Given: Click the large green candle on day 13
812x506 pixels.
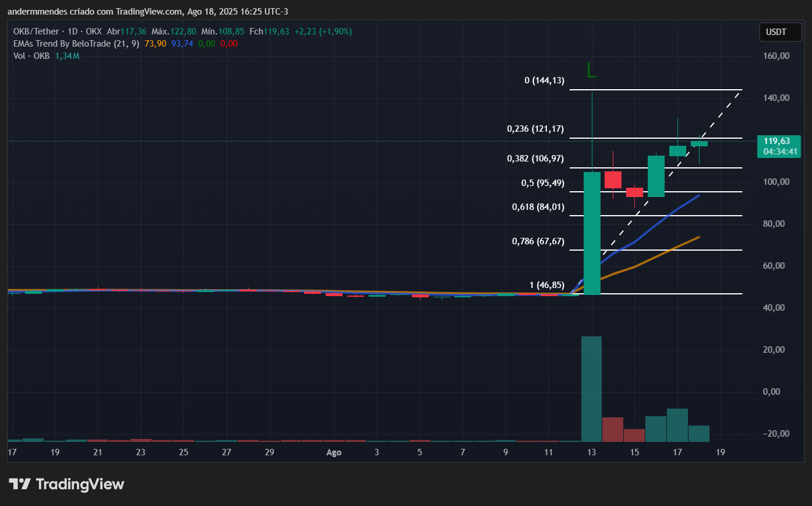Looking at the screenshot, I should (x=592, y=233).
